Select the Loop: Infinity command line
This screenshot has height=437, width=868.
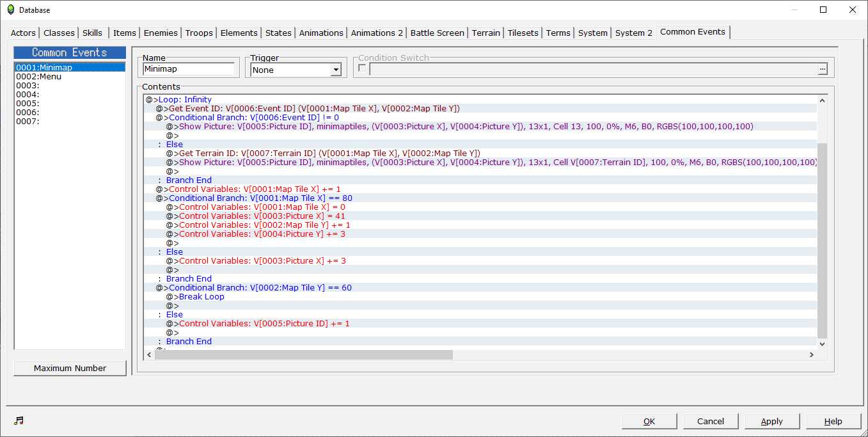(x=480, y=99)
